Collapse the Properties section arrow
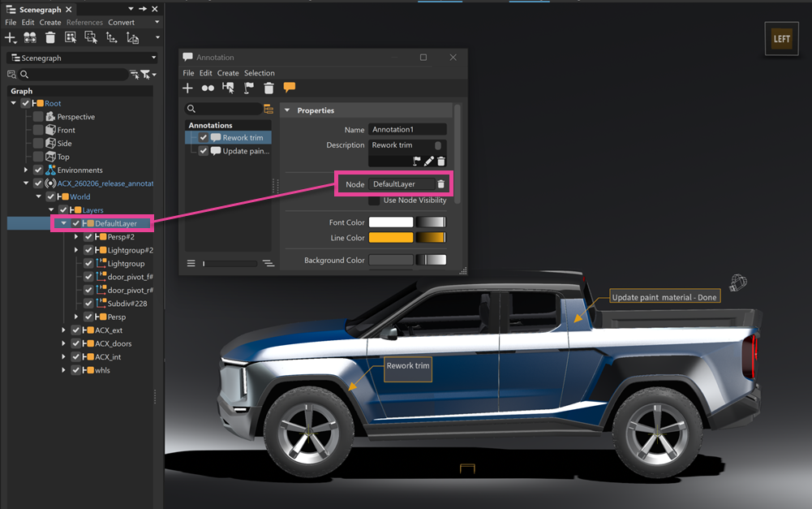The image size is (812, 509). point(287,110)
